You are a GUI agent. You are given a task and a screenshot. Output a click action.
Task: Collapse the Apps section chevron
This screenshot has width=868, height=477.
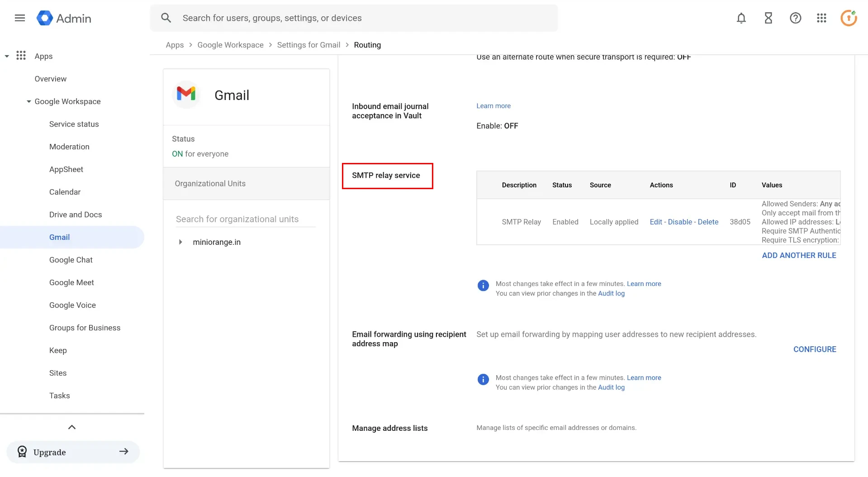[x=7, y=56]
